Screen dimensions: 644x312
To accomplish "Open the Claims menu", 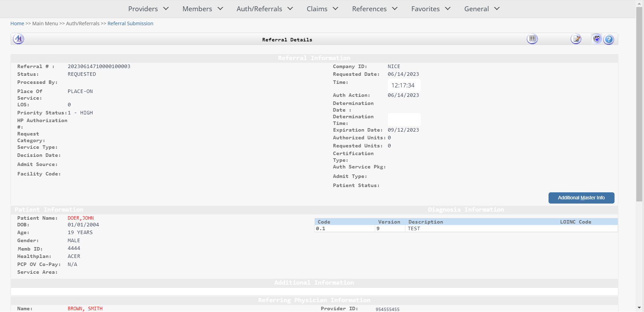I will tap(322, 9).
